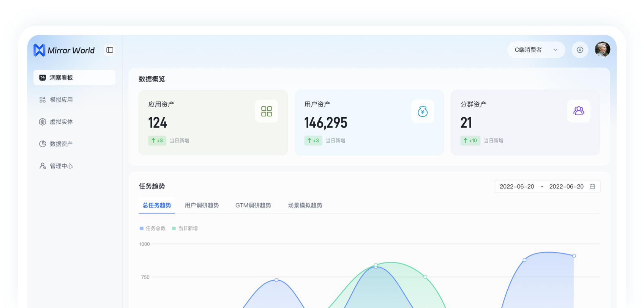
Task: Click the chevron in C端消费者 selector
Action: pos(556,50)
